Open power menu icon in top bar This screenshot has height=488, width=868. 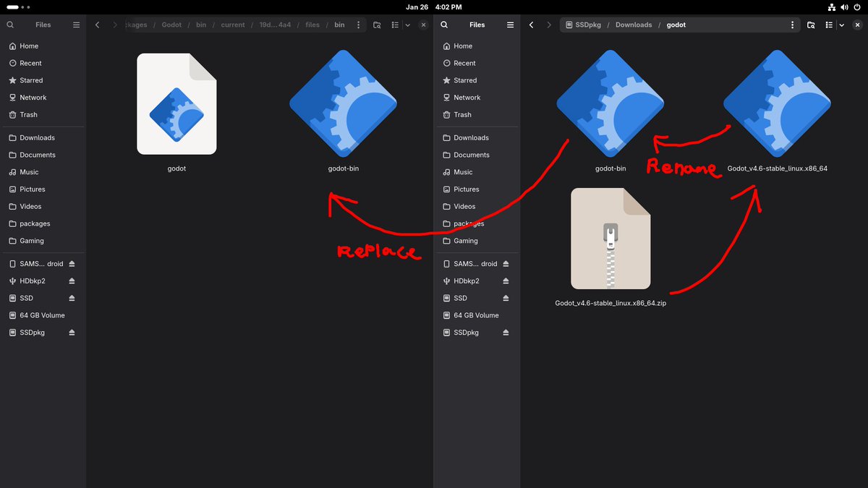tap(859, 7)
